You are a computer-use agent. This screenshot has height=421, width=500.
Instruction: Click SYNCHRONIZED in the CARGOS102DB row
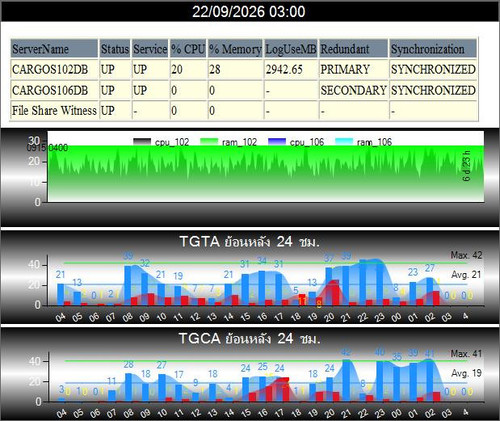(x=433, y=70)
